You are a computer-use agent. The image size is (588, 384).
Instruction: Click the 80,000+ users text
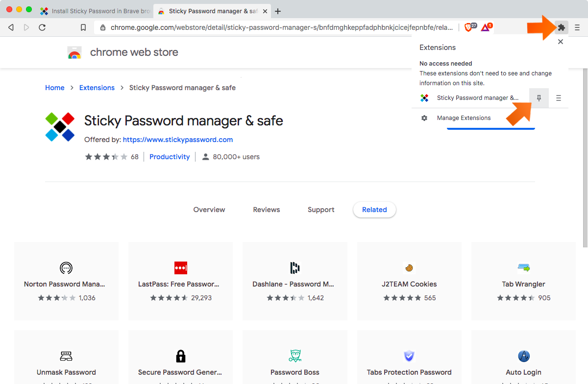pyautogui.click(x=236, y=157)
